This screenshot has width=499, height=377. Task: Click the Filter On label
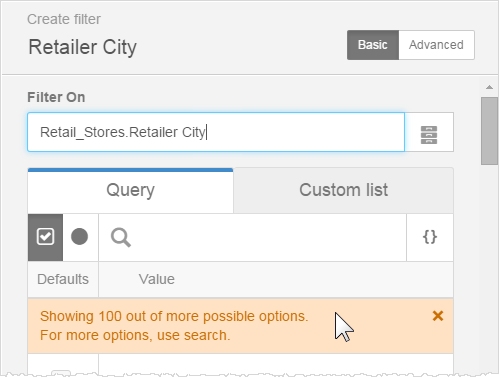point(56,97)
